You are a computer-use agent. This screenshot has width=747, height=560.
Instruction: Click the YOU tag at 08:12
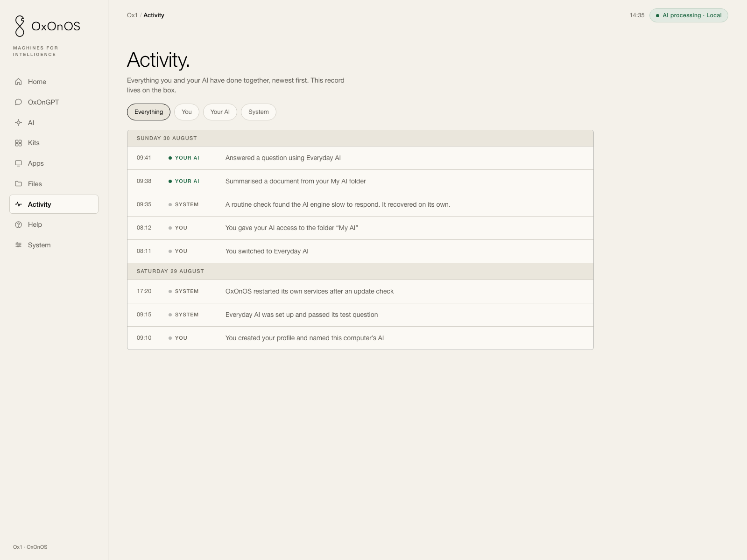tap(178, 228)
